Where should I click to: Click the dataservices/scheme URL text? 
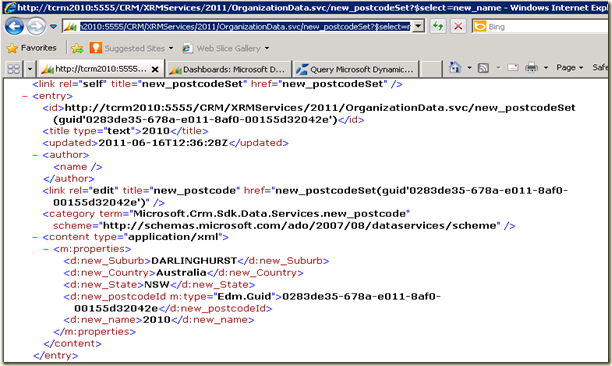[x=299, y=226]
